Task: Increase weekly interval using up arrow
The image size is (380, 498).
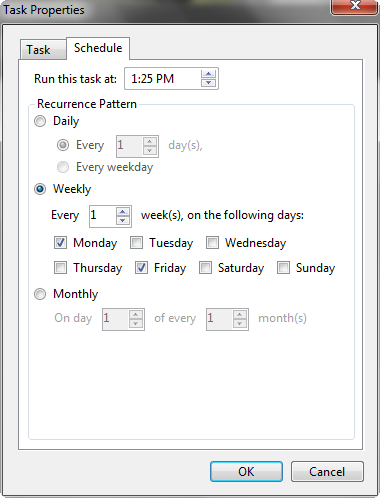Action: coord(123,212)
